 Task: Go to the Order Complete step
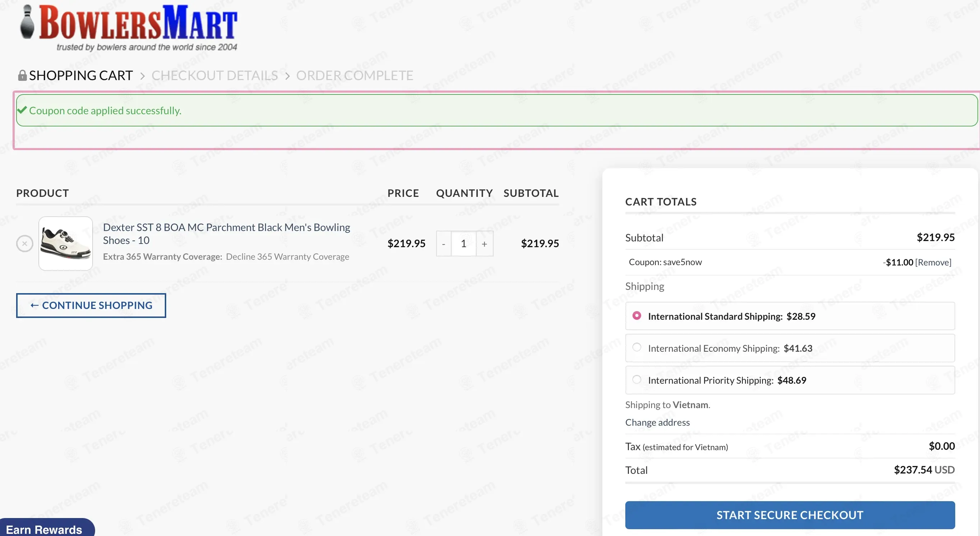click(x=355, y=75)
